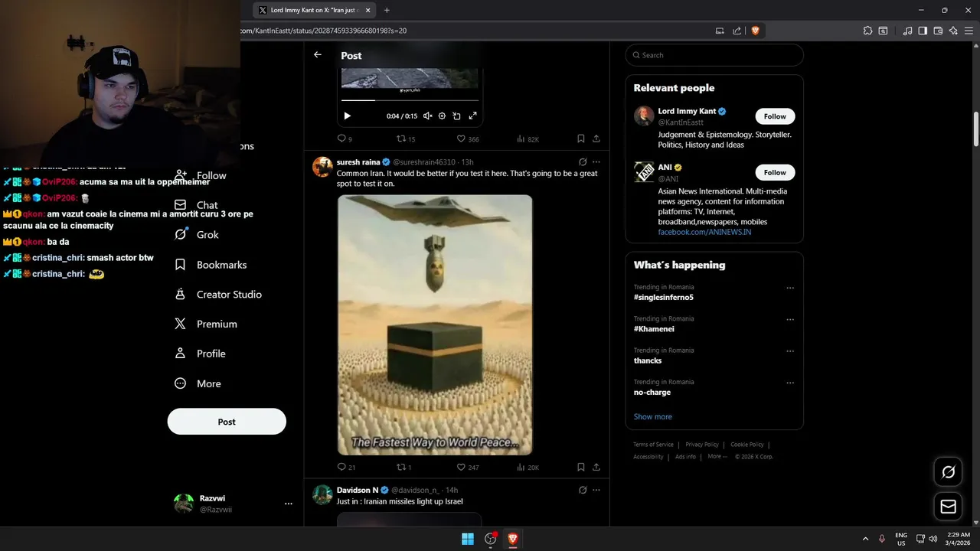Open Grok in the sidebar
This screenshot has height=551, width=980.
pyautogui.click(x=197, y=235)
